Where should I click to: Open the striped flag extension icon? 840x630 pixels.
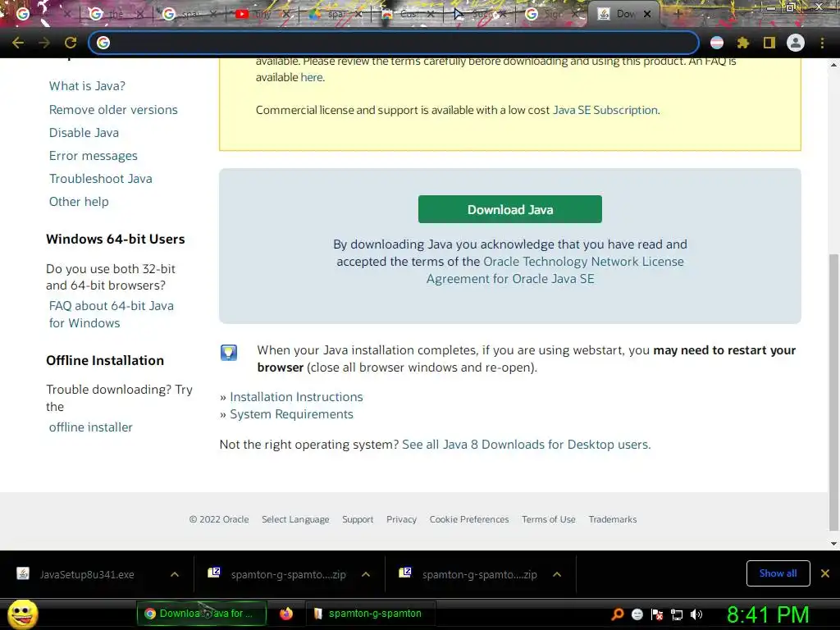click(717, 43)
